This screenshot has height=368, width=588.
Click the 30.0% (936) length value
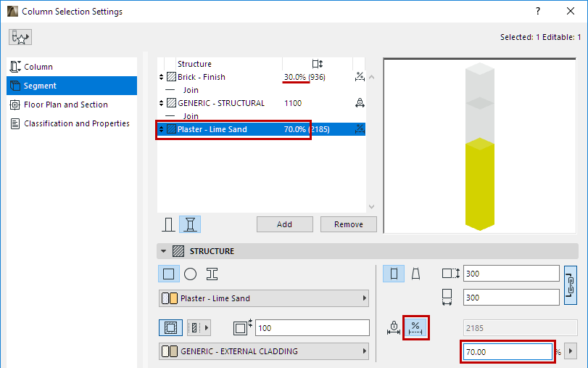[x=305, y=77]
